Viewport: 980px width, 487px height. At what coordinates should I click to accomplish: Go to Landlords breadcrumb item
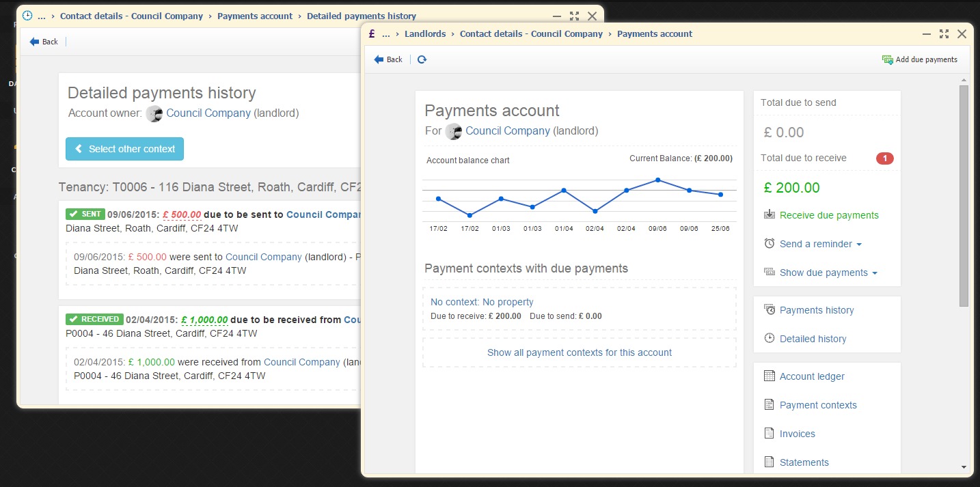coord(425,34)
